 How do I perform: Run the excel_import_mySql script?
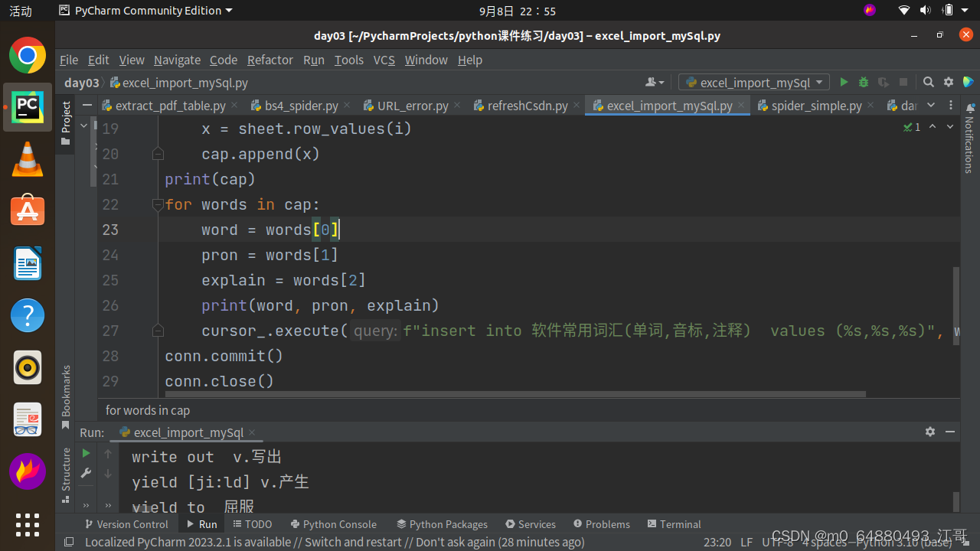pos(844,82)
